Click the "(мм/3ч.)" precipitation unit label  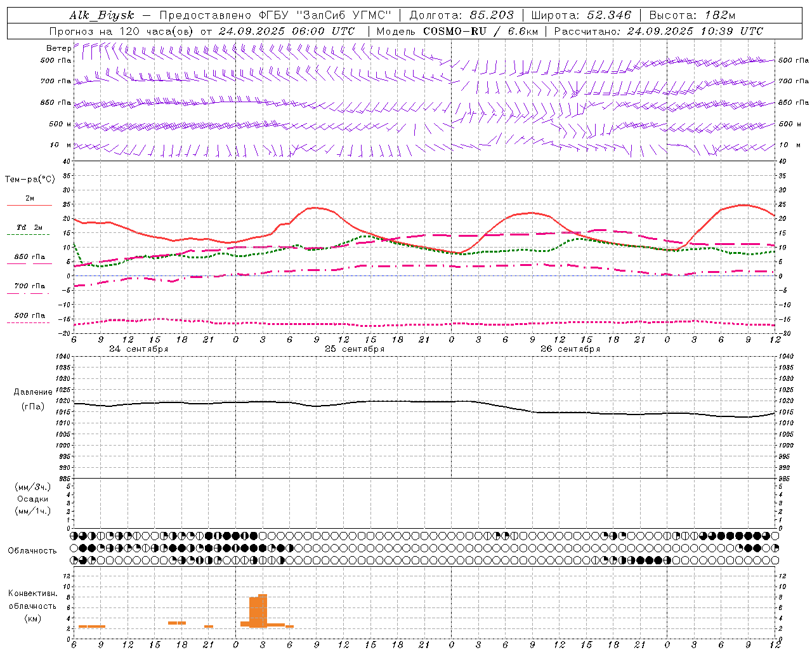(x=32, y=487)
